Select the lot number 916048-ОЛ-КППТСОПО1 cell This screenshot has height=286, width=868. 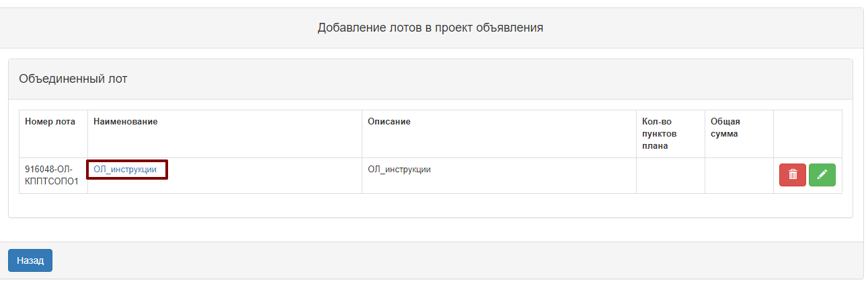(x=53, y=176)
